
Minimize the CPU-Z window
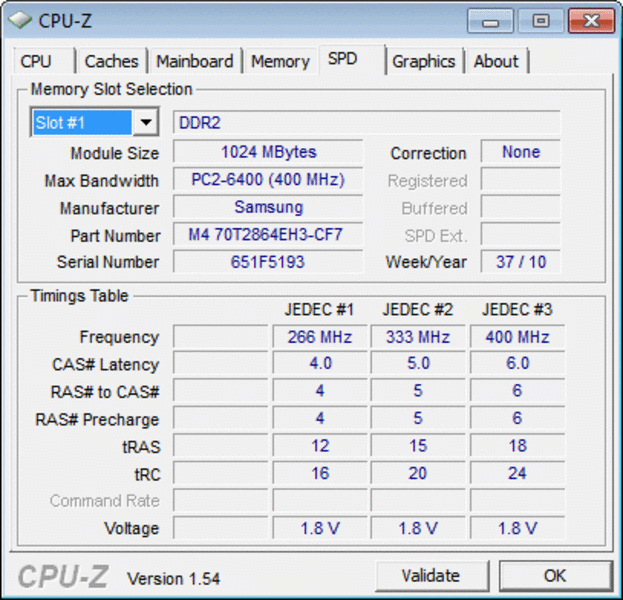(491, 22)
